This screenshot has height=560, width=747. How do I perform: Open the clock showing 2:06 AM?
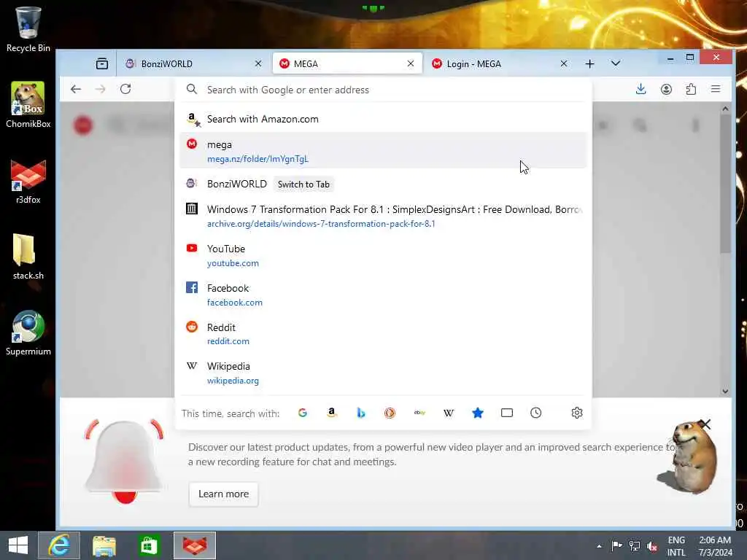pos(715,546)
